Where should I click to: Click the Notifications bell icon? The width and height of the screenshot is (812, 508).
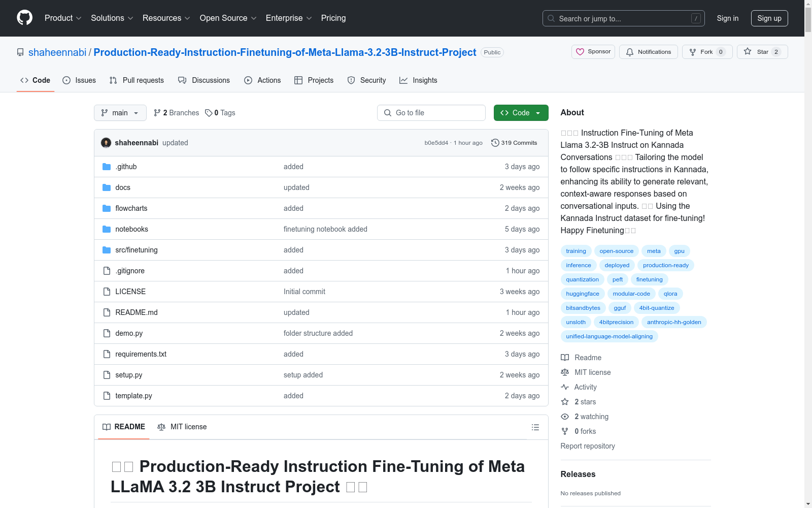pyautogui.click(x=630, y=52)
